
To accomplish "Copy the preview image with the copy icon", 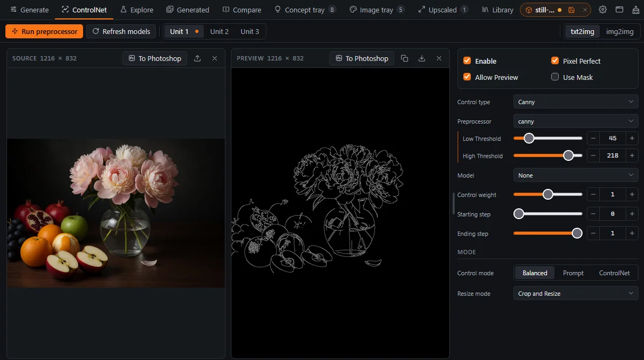I will click(405, 58).
